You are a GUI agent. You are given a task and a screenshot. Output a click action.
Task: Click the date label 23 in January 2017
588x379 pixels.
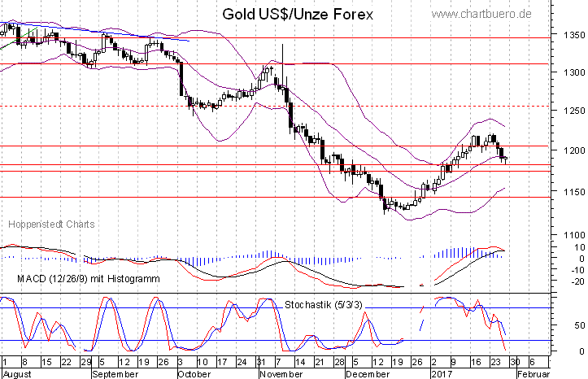pyautogui.click(x=495, y=362)
